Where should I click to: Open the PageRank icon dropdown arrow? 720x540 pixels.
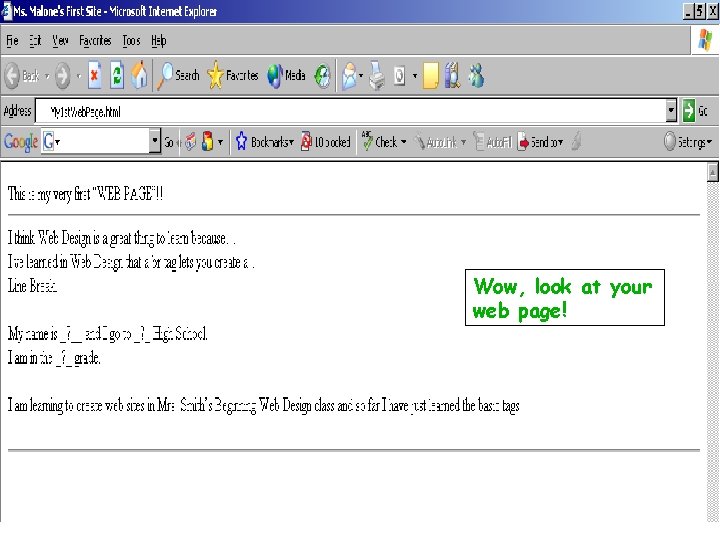(x=220, y=142)
